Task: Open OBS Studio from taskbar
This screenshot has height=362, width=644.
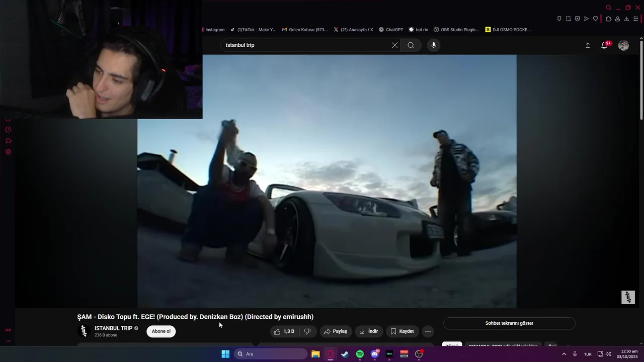Action: (x=419, y=354)
